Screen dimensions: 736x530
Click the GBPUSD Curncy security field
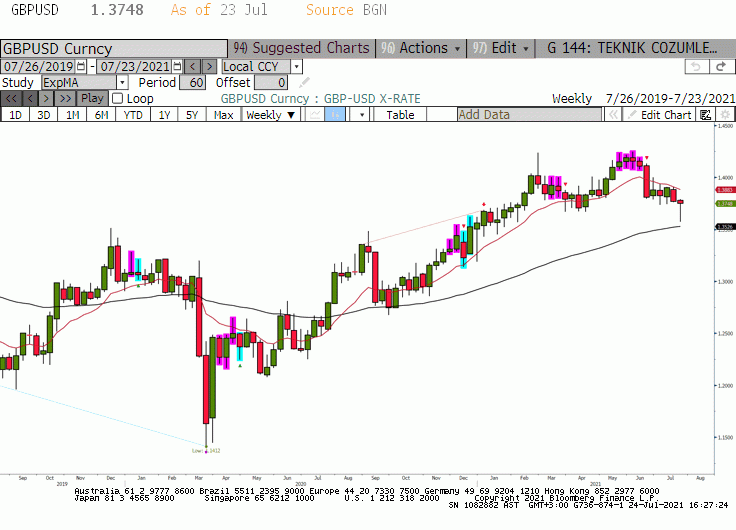pos(114,48)
